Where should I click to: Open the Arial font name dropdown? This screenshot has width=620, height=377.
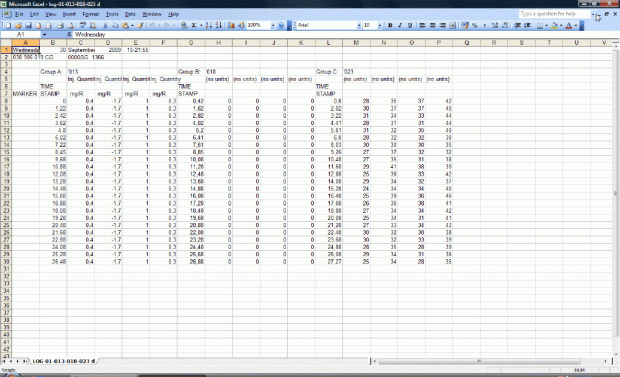[x=359, y=25]
